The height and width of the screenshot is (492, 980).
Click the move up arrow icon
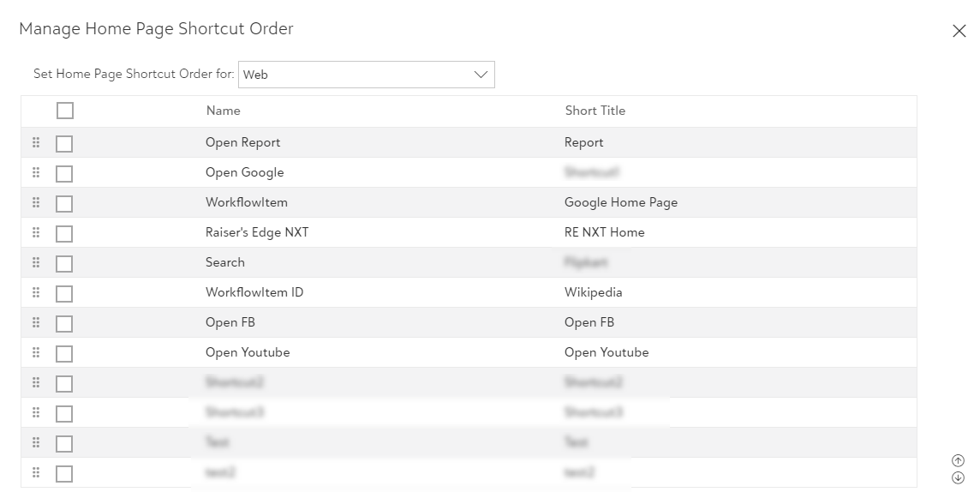click(x=959, y=461)
